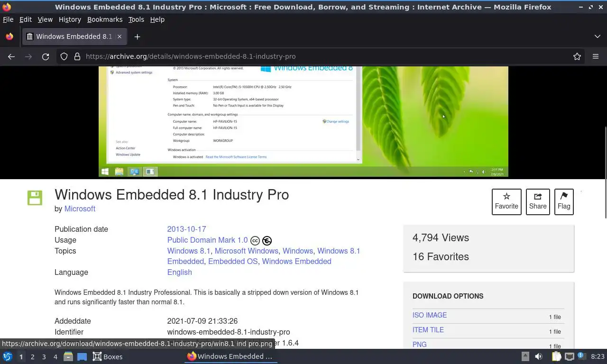Screen dimensions: 607x364
Task: Open the volume speaker tray icon
Action: (539, 356)
